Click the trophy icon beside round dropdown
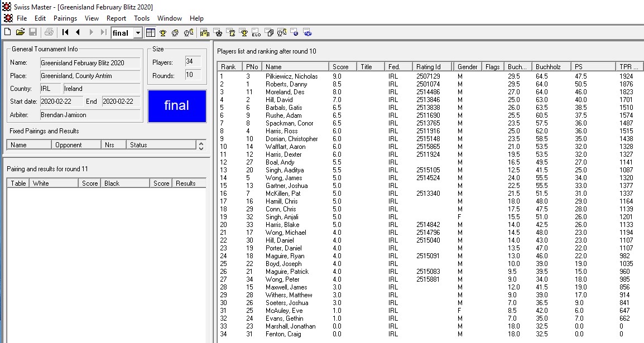The width and height of the screenshot is (644, 343). tap(163, 32)
